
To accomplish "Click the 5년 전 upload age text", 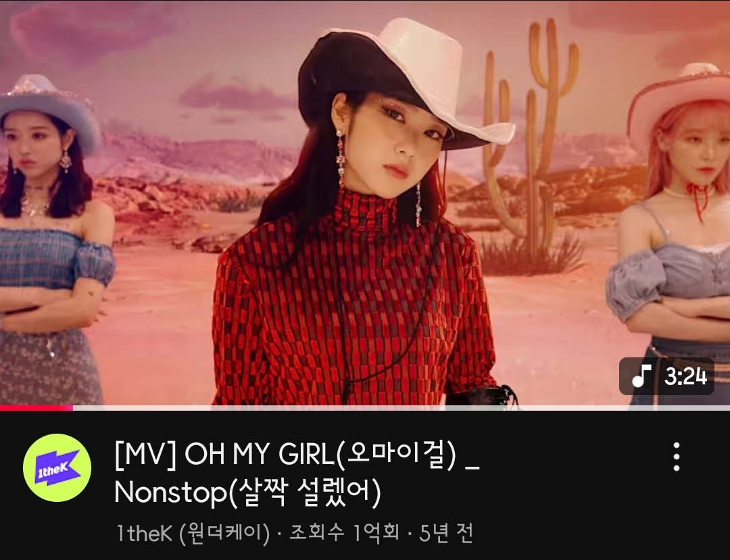I will pyautogui.click(x=446, y=533).
